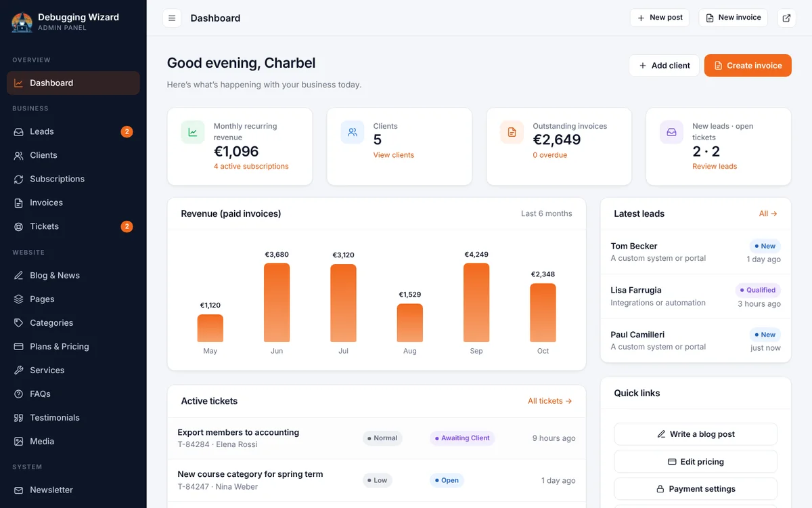812x508 pixels.
Task: Click the Clients card people icon
Action: (353, 132)
